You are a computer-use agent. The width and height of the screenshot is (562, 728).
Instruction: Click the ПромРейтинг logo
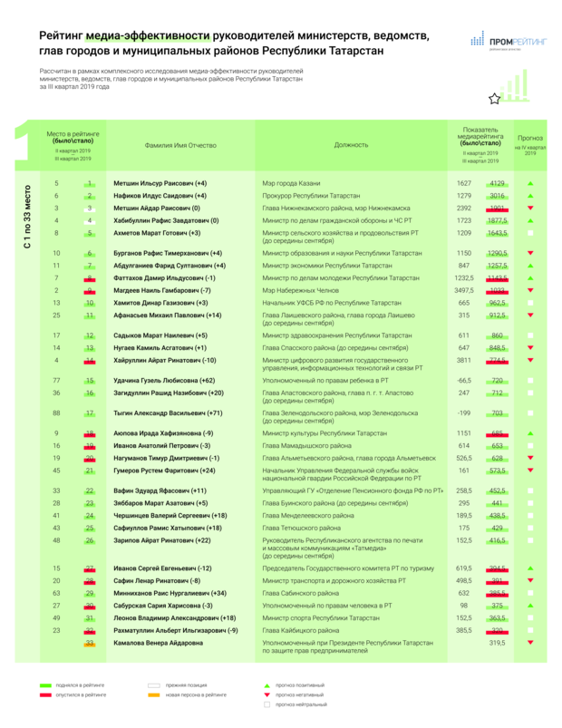(507, 41)
